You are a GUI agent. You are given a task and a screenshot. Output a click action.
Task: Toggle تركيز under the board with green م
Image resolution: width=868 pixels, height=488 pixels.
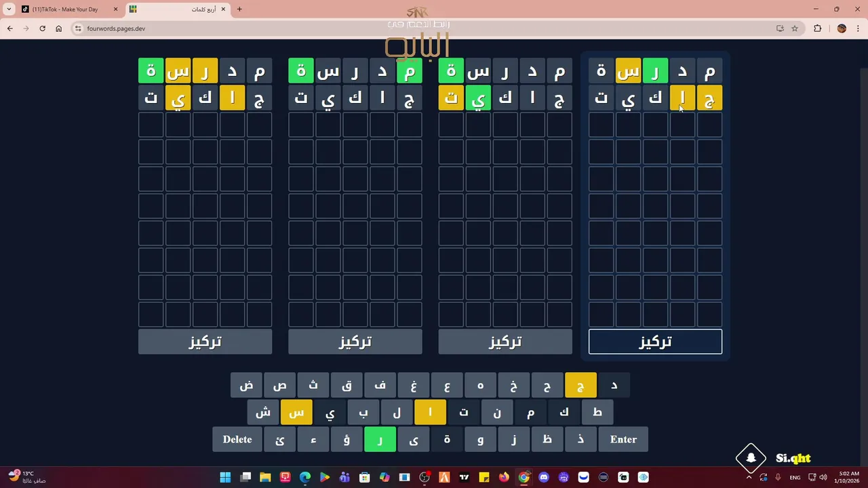355,342
